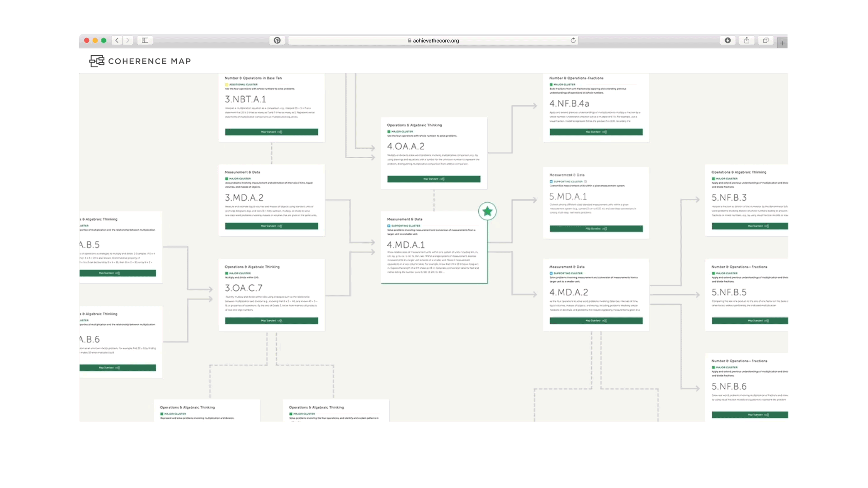Click Operations & Algebraic Thinking label on 3.OA.C.7 card
The height and width of the screenshot is (488, 868).
pyautogui.click(x=252, y=267)
